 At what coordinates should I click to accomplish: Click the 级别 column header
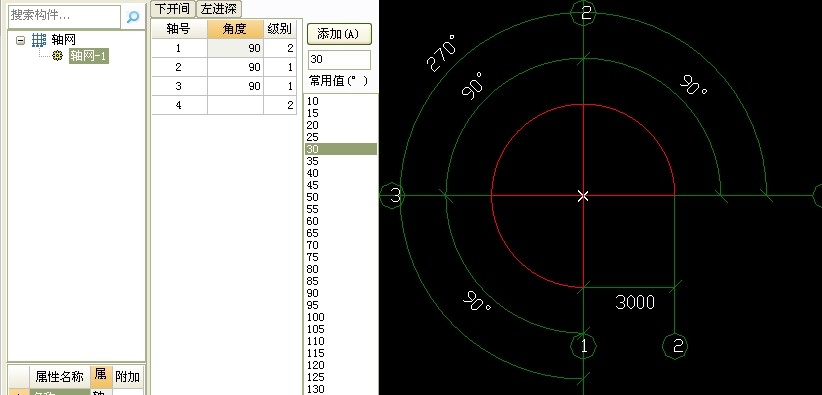coord(280,29)
